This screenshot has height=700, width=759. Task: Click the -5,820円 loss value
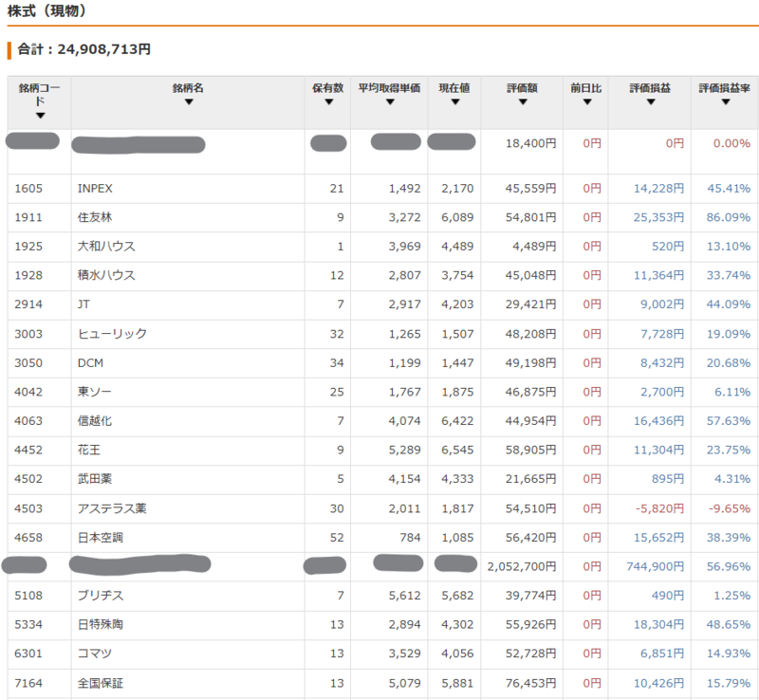659,508
